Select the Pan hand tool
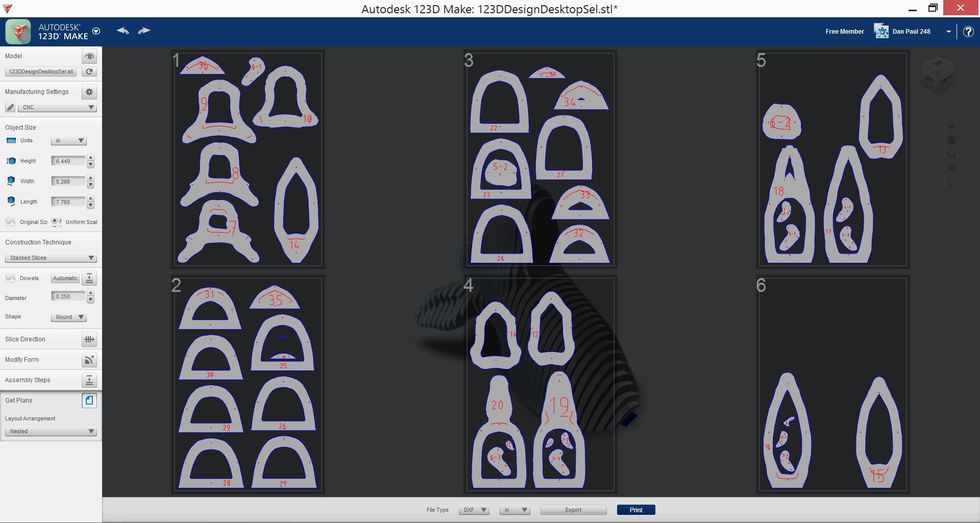Viewport: 980px width, 523px height. point(951,139)
